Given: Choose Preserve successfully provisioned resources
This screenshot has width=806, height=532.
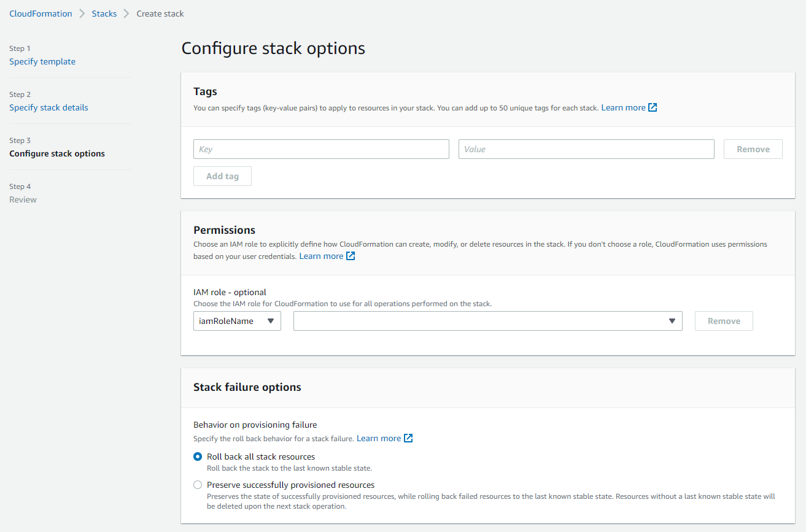Looking at the screenshot, I should [x=198, y=485].
